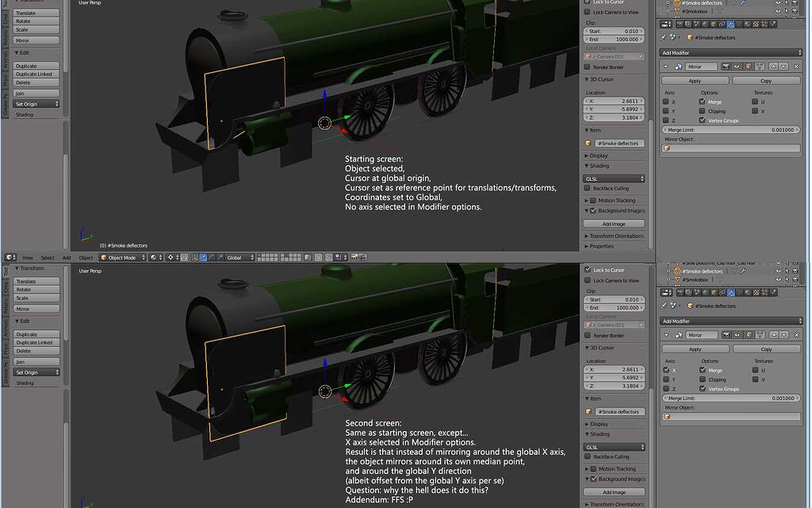Viewport: 812px width, 508px height.
Task: Open Add Modifier dropdown in upper panel
Action: pyautogui.click(x=730, y=53)
